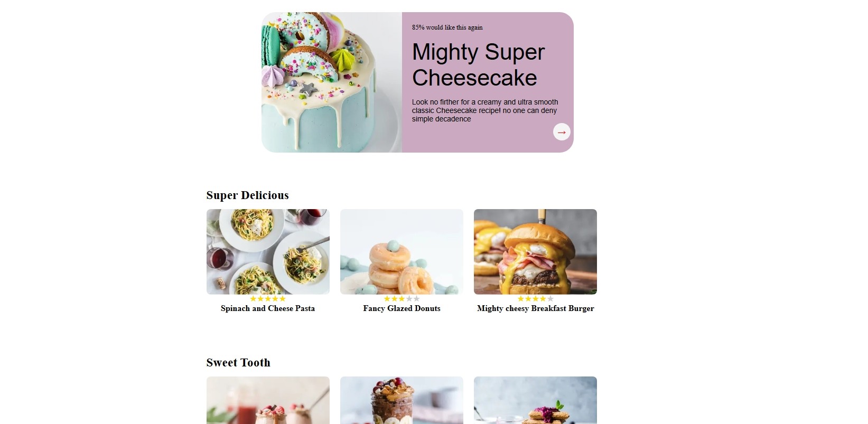Click the star rating under Breakfast Burger
The image size is (868, 424).
pyautogui.click(x=535, y=299)
